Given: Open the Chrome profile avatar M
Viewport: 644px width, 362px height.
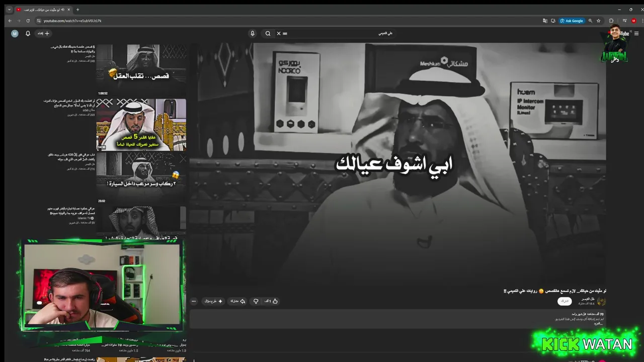Looking at the screenshot, I should click(x=633, y=21).
